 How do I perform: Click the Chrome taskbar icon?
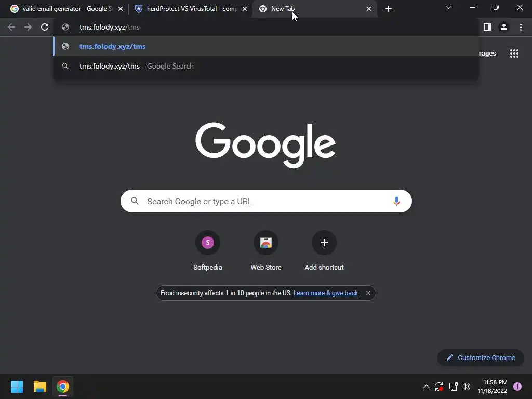coord(63,387)
